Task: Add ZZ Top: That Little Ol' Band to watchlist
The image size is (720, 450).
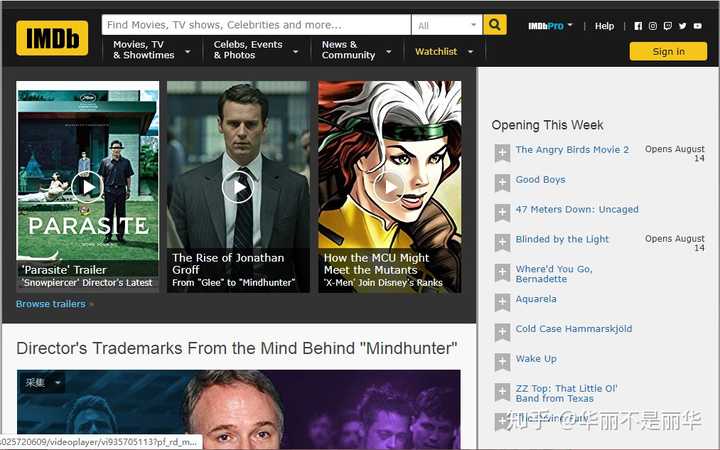Action: click(502, 392)
